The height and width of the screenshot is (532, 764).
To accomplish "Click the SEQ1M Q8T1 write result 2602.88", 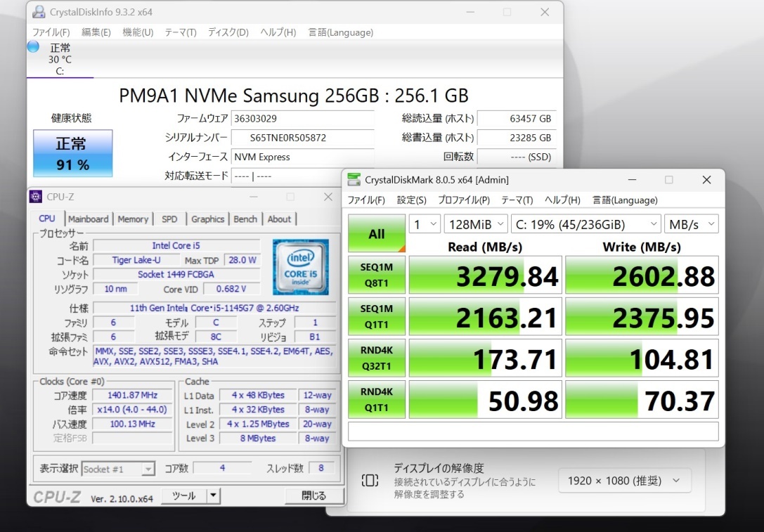I will pos(642,275).
